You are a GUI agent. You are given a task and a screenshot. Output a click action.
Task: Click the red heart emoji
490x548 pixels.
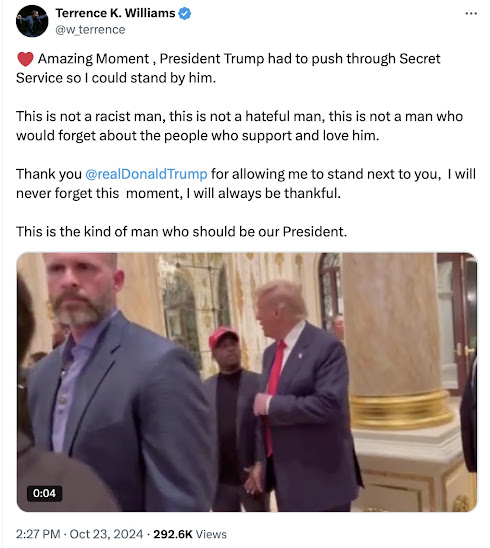[x=25, y=59]
